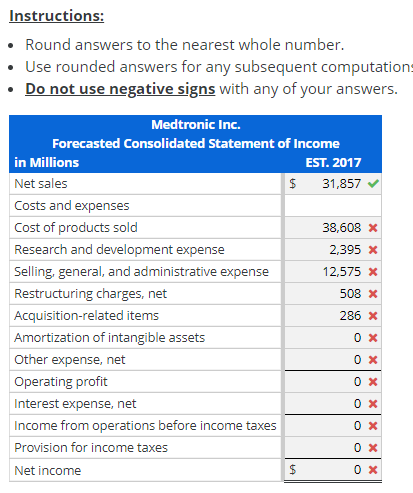
Task: Click the 'Operating profit' label
Action: click(x=61, y=382)
